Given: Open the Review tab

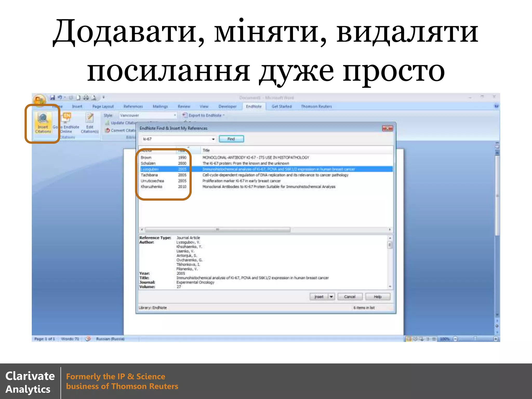Looking at the screenshot, I should (x=184, y=107).
